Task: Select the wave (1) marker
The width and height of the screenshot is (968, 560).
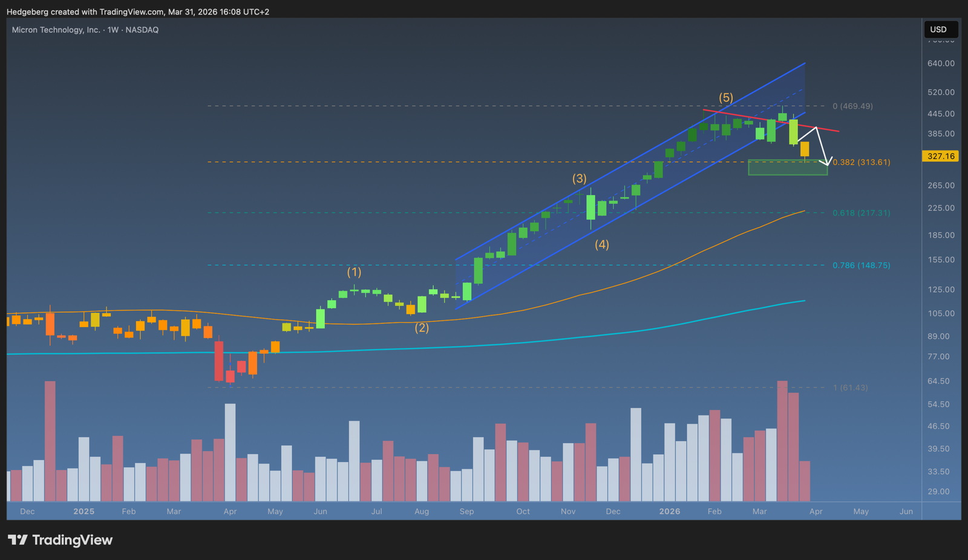Action: (354, 272)
